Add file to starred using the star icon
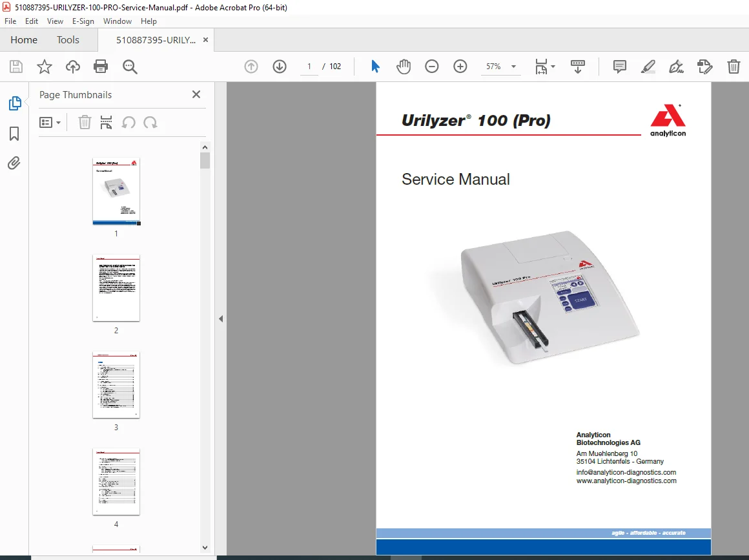The width and height of the screenshot is (749, 560). click(x=45, y=67)
